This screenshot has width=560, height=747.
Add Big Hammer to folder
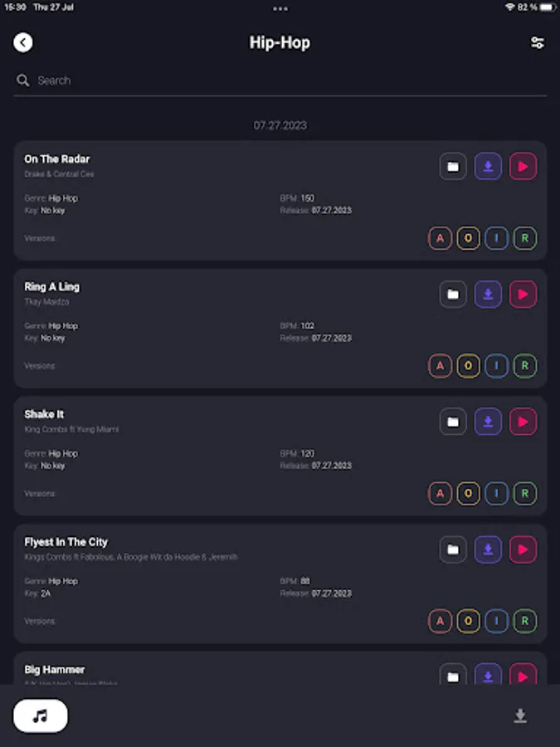[453, 676]
